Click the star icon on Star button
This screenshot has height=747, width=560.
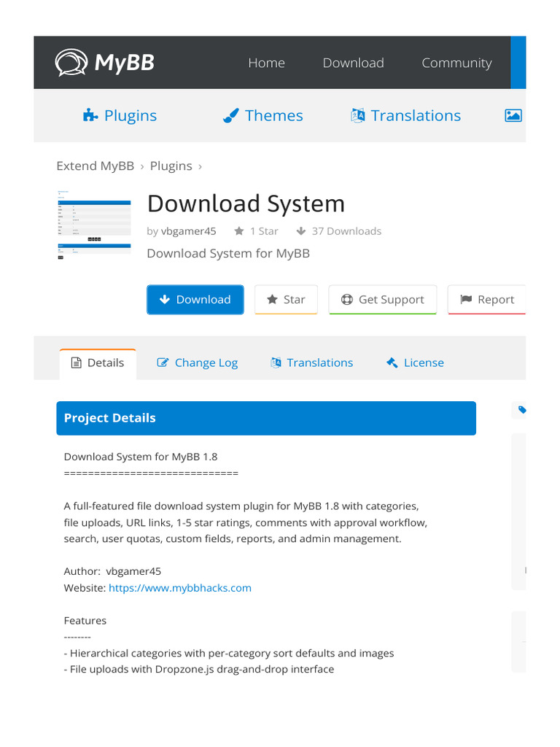[272, 299]
